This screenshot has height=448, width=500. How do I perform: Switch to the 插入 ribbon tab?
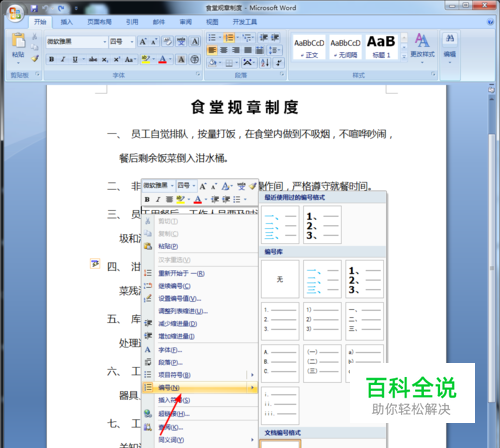[x=67, y=22]
